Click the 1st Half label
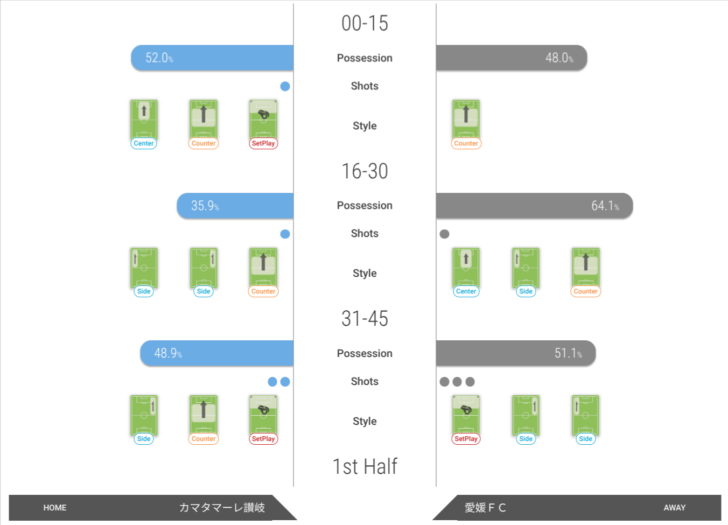The width and height of the screenshot is (728, 525). (364, 466)
